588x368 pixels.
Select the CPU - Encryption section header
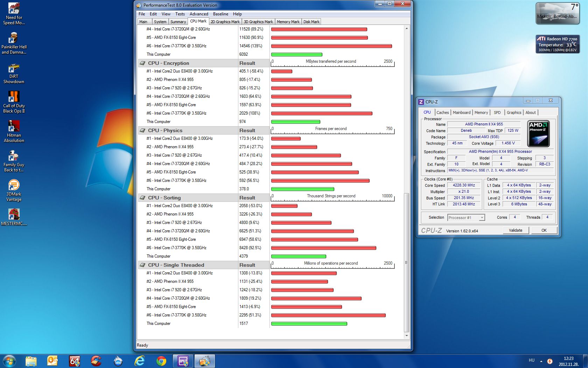204,63
